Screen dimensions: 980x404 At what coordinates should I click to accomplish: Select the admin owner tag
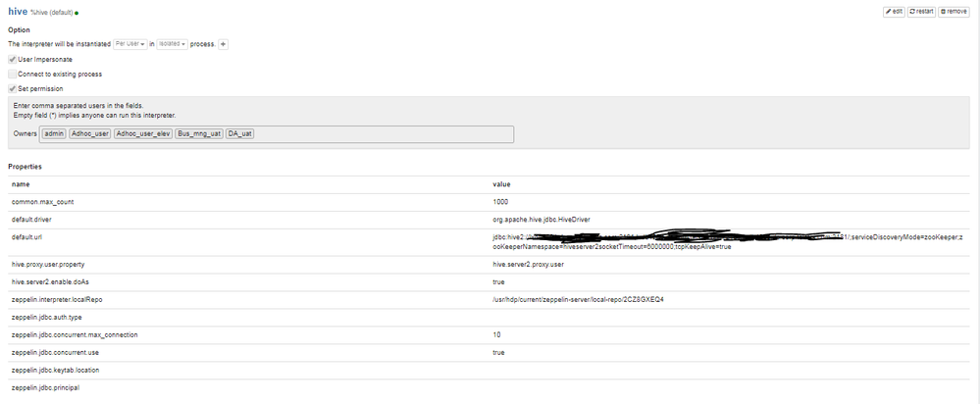[54, 133]
